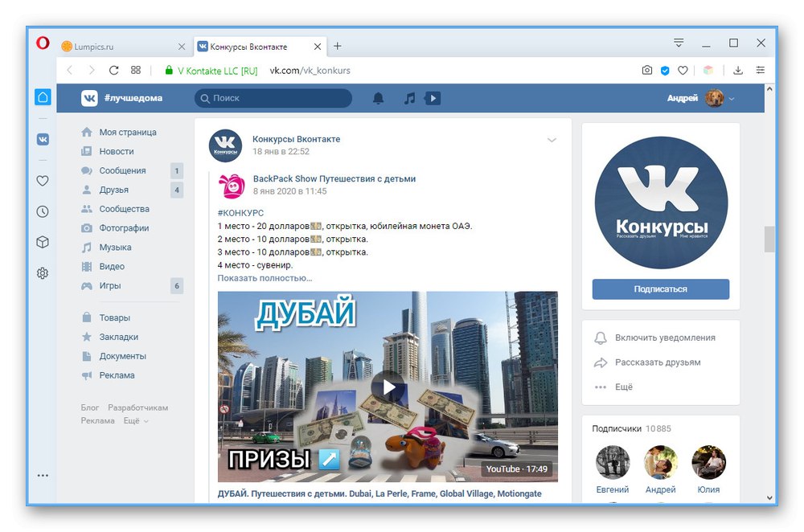Click the three dots at sidebar bottom
Screen dimensions: 804x532
point(43,476)
